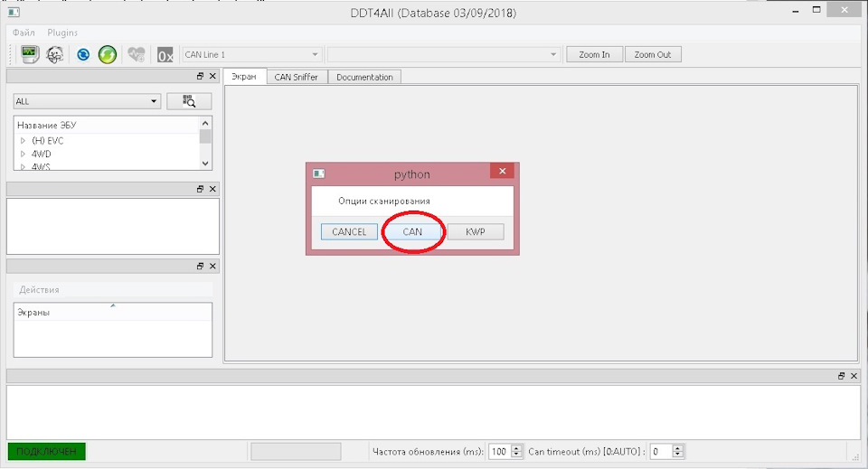Expand the 4WD tree node
The height and width of the screenshot is (469, 868).
[x=23, y=154]
